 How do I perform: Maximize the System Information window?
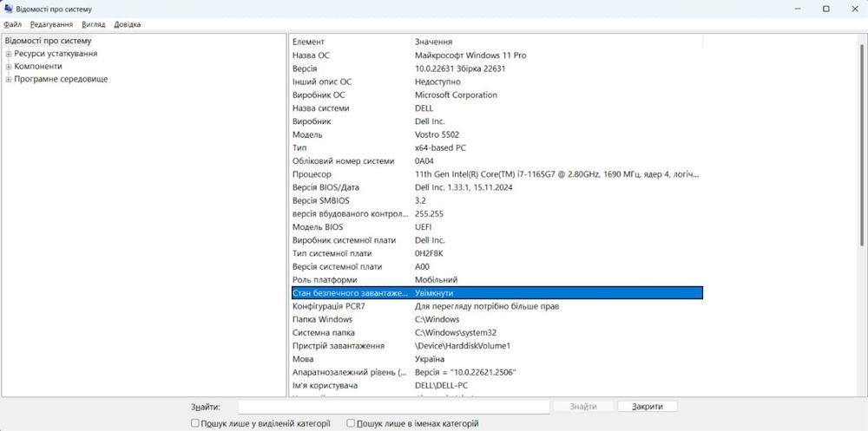826,9
